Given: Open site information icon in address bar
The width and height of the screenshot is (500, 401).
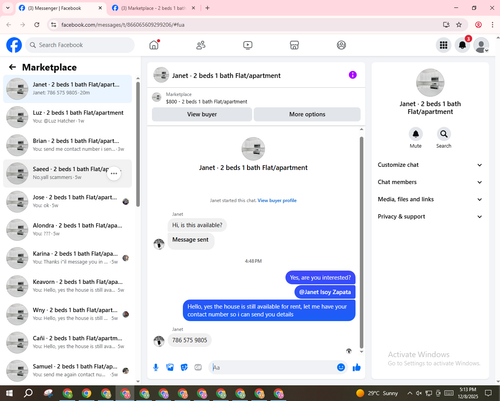Looking at the screenshot, I should tap(54, 25).
